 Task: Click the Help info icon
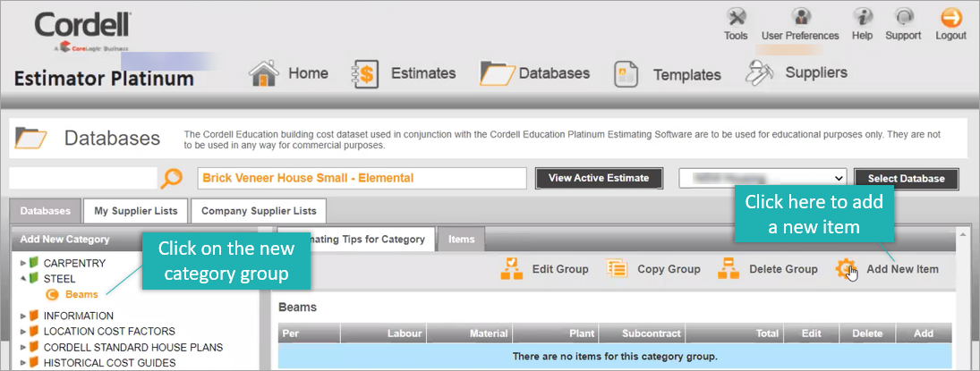pos(863,17)
